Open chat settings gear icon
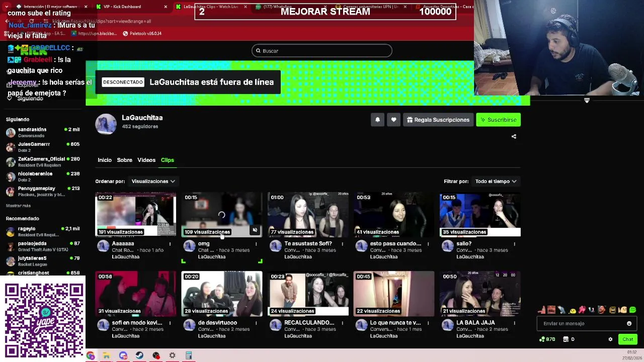The width and height of the screenshot is (644, 362). point(610,339)
